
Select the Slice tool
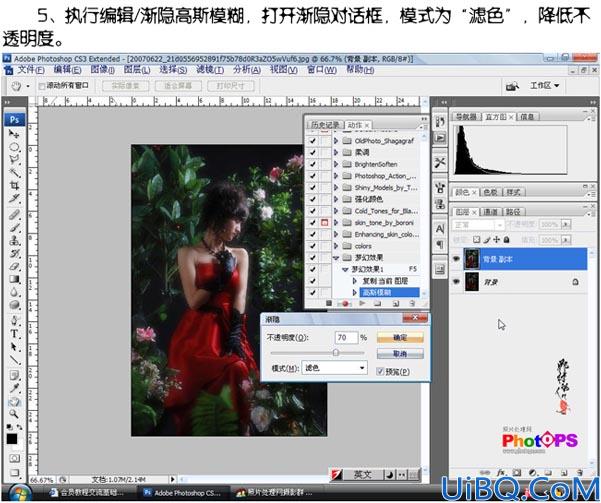tap(14, 199)
